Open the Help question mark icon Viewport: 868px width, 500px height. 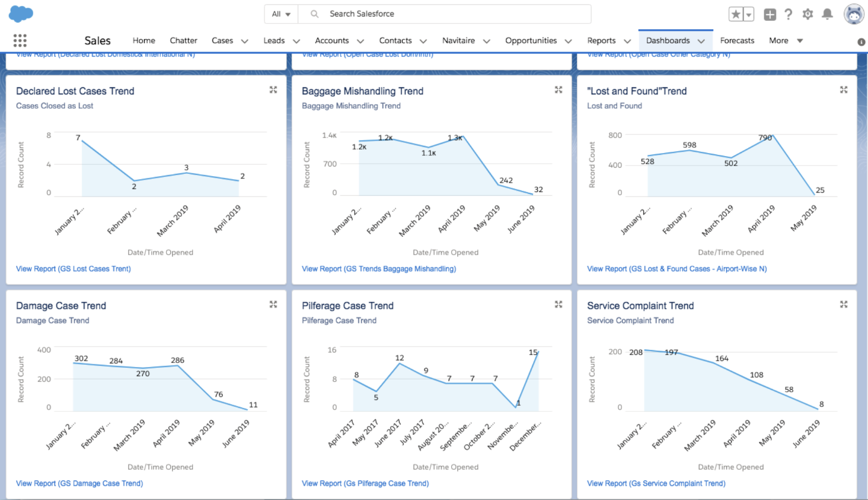click(x=789, y=14)
